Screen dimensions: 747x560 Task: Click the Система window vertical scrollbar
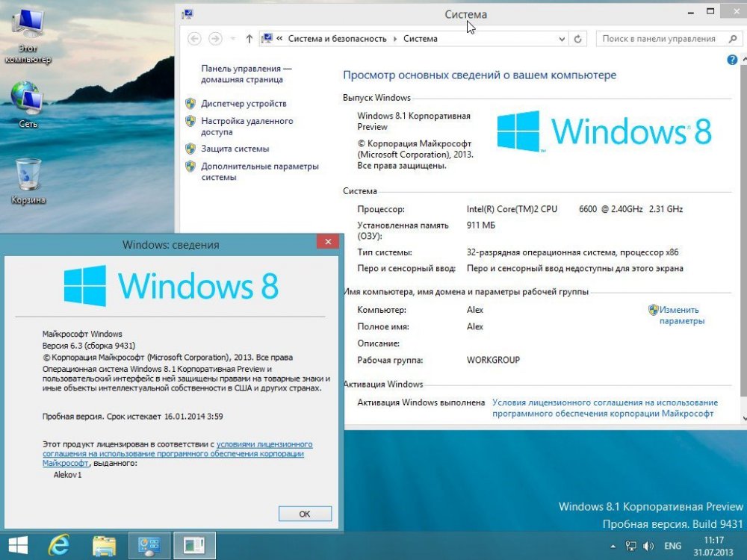[744, 238]
